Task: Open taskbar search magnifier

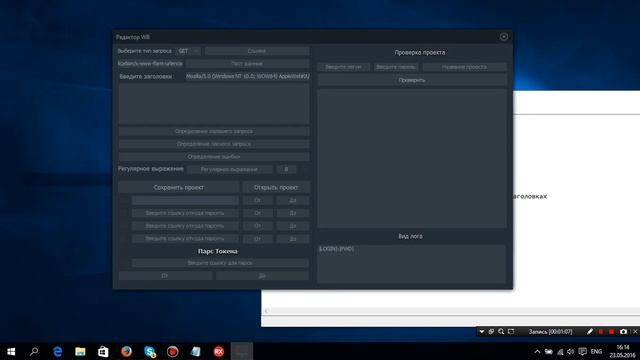Action: pyautogui.click(x=34, y=351)
